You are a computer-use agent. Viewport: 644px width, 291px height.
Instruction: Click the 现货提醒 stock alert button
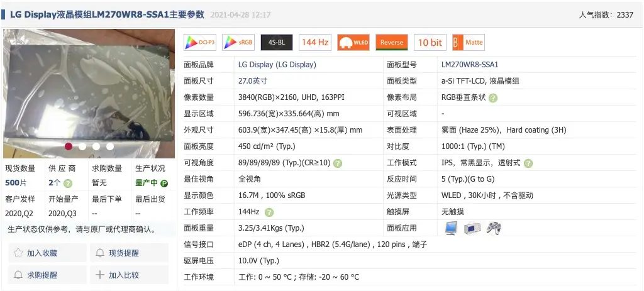pos(129,253)
